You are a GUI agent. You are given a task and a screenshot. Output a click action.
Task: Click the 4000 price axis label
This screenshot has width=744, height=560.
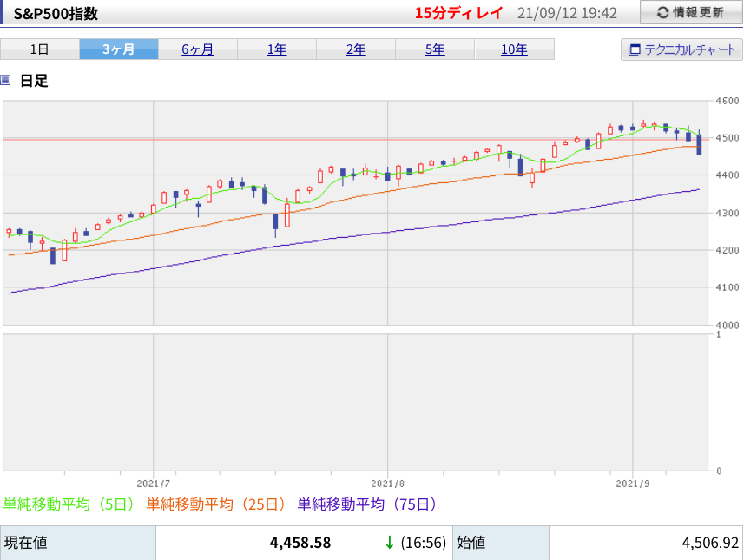[728, 325]
